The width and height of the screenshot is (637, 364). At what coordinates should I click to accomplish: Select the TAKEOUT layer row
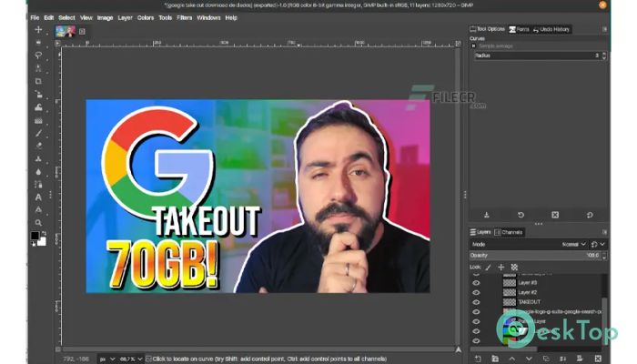tap(536, 302)
